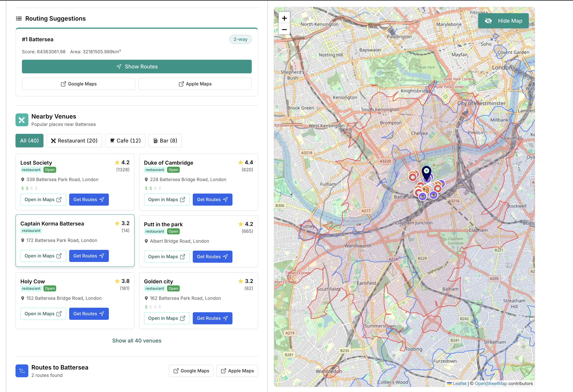Screen dimensions: 573x392
Task: Click the Routes to Battersea route icon
Action: 22,371
